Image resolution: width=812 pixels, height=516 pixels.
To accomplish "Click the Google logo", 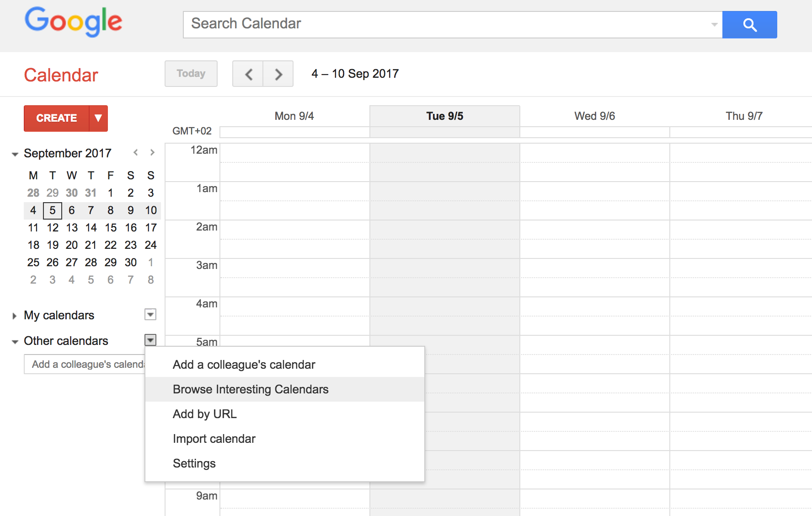I will pyautogui.click(x=73, y=22).
